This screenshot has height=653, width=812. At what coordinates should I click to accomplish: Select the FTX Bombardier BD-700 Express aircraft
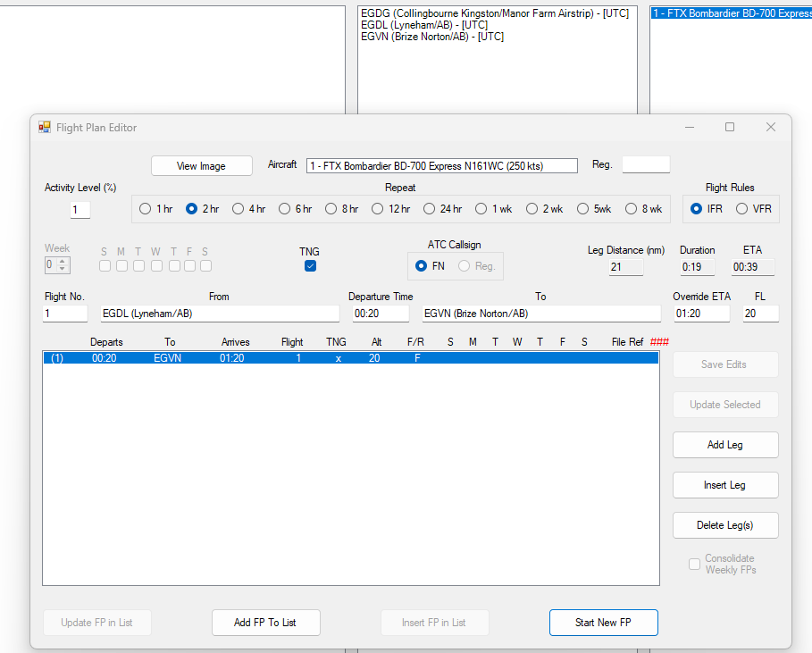click(x=731, y=13)
